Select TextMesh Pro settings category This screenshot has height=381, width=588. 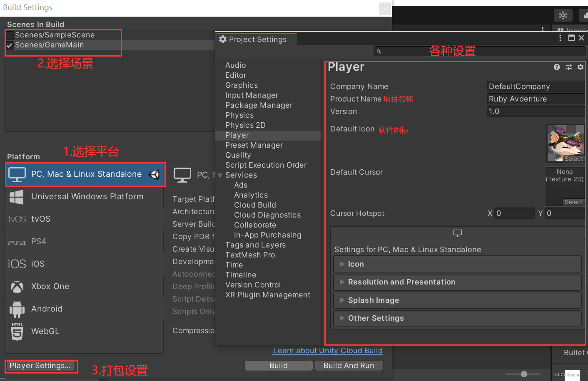point(250,255)
